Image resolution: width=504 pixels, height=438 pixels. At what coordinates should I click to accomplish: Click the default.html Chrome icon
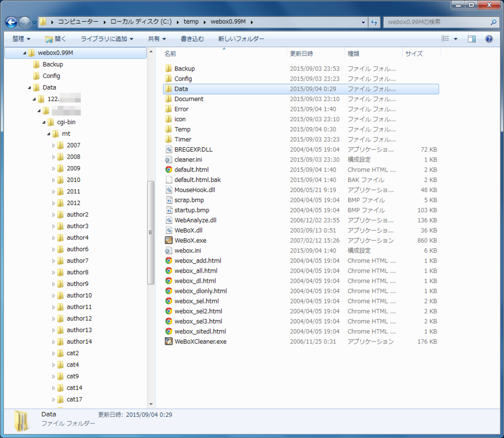click(168, 169)
